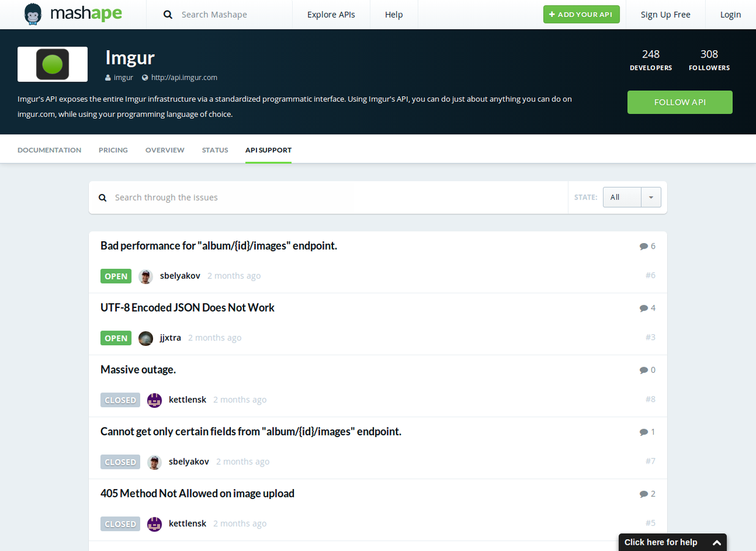
Task: Click the search magnifier icon in header
Action: (x=168, y=15)
